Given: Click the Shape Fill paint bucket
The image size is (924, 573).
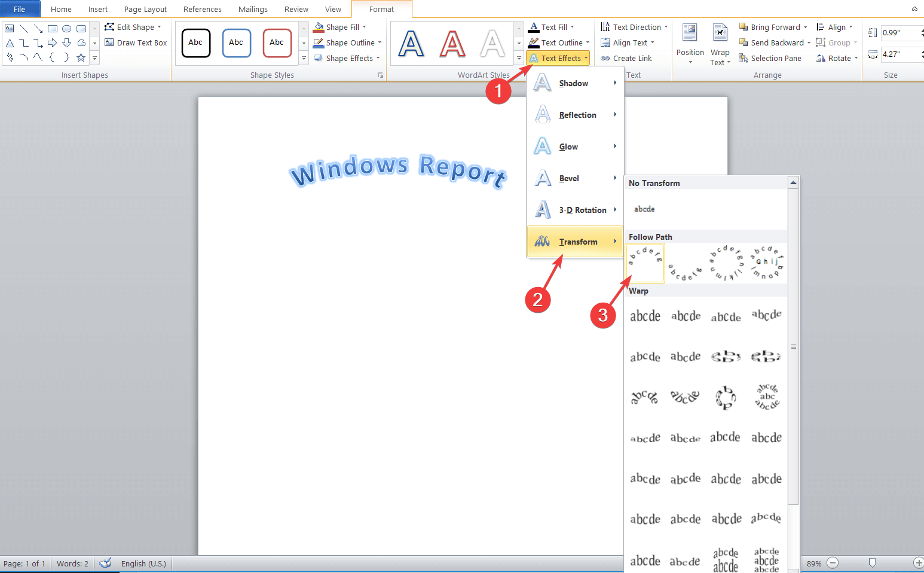Looking at the screenshot, I should tap(319, 28).
